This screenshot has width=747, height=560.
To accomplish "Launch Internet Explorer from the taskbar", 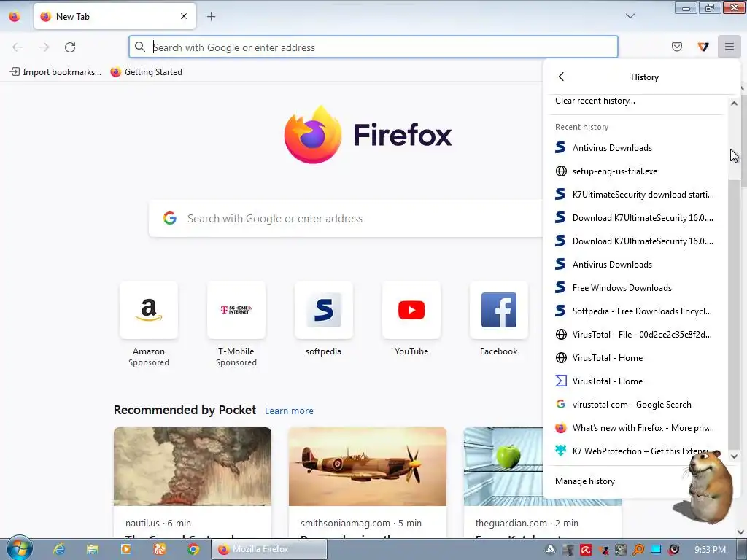I will (x=59, y=549).
